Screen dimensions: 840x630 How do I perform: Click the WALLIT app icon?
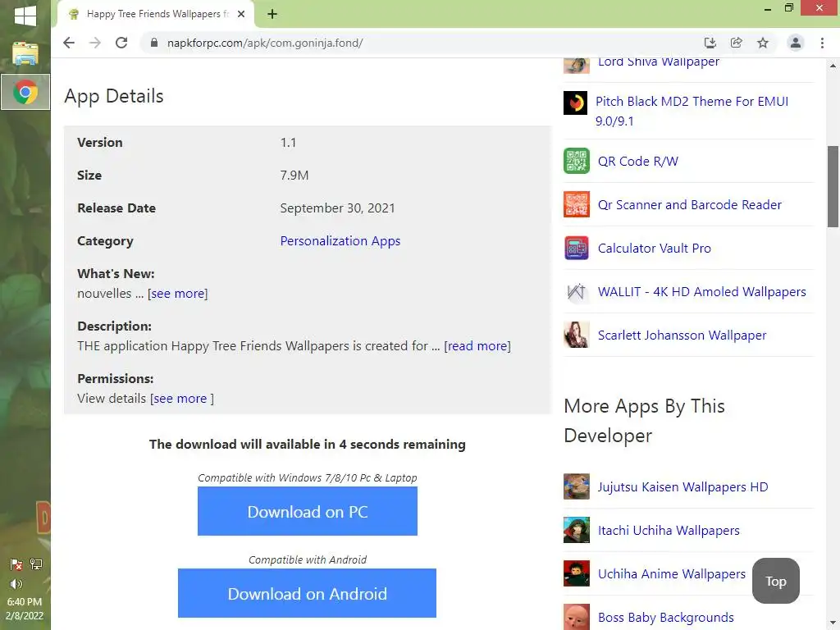coord(577,291)
